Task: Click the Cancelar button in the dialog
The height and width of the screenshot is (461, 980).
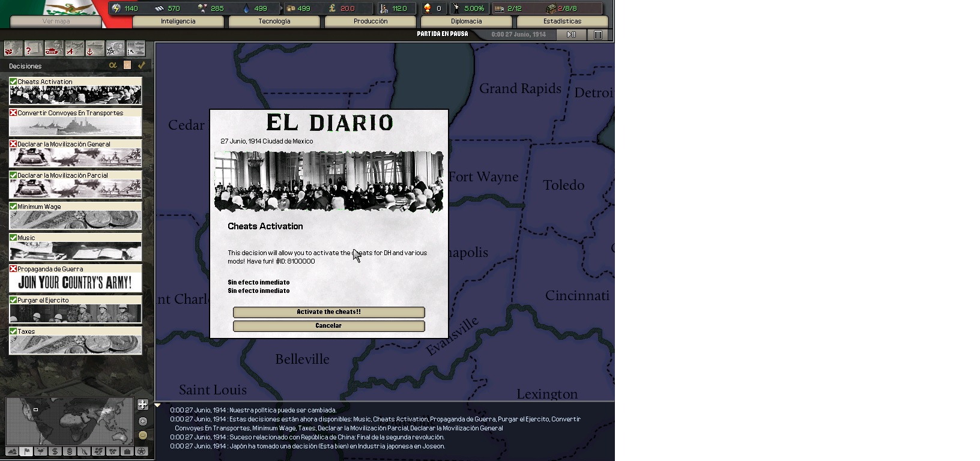Action: [328, 326]
